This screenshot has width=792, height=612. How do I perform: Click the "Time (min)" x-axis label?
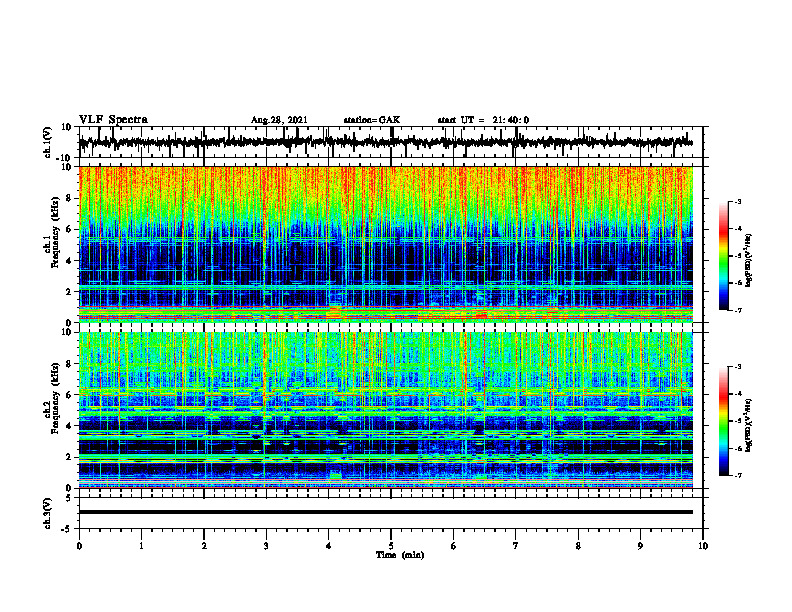point(400,555)
